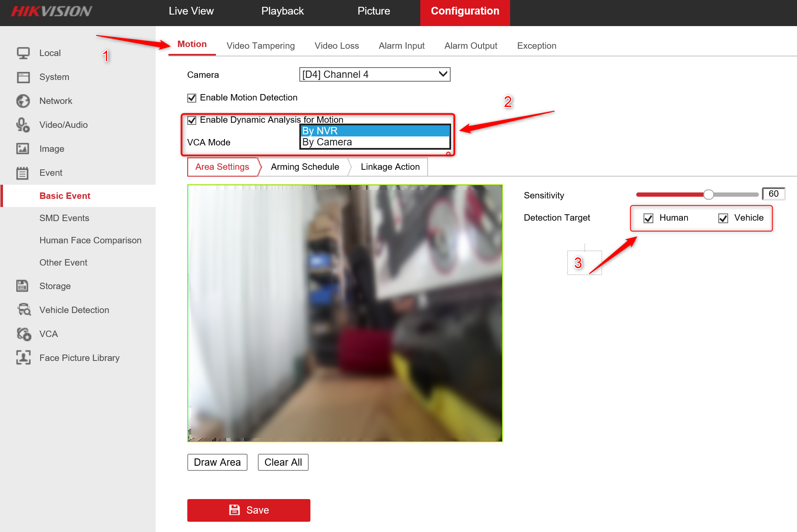Select the Vehicle Detection icon
Viewport: 797px width, 532px height.
[23, 310]
